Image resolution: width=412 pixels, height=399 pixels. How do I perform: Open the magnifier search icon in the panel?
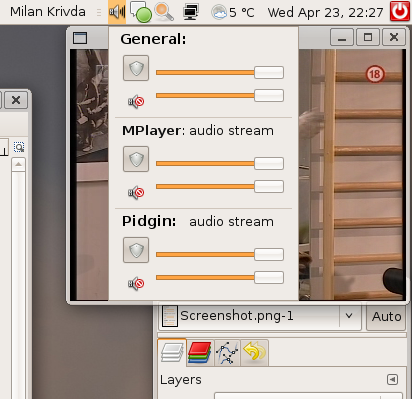pyautogui.click(x=164, y=12)
